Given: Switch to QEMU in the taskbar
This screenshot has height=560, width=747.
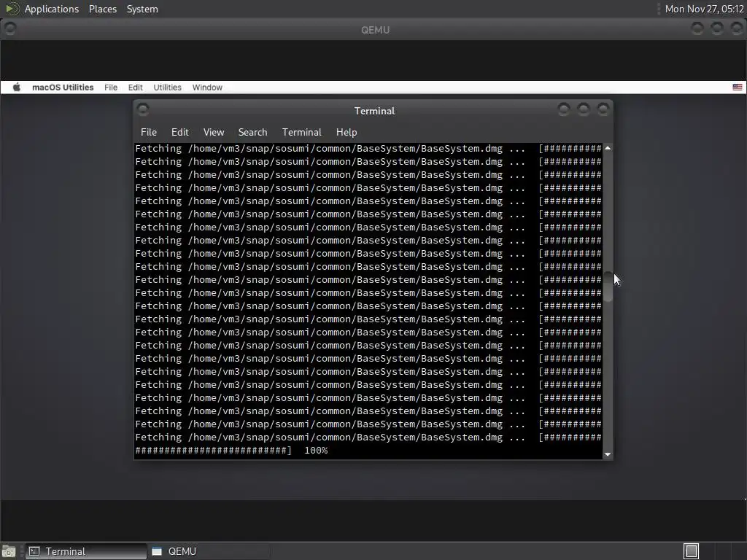Looking at the screenshot, I should pyautogui.click(x=208, y=551).
